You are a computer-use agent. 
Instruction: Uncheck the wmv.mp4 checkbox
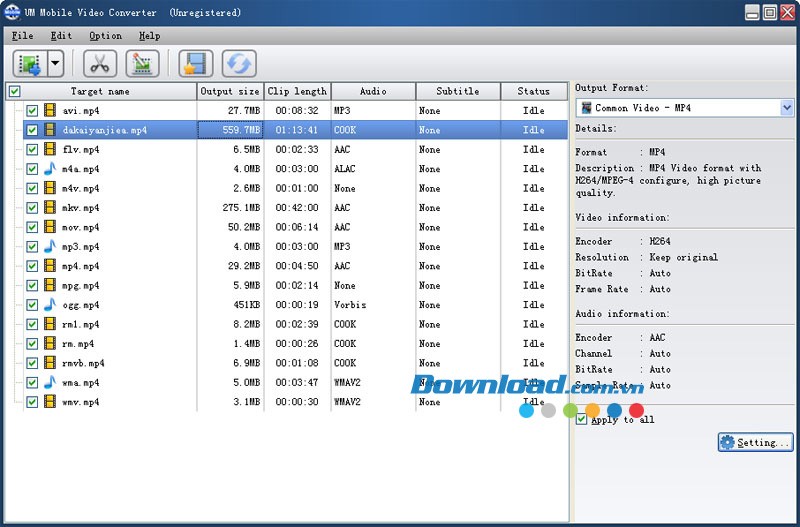[x=32, y=401]
